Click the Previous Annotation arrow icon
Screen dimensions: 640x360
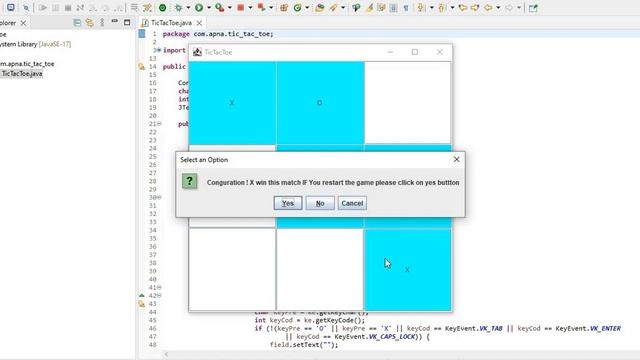pyautogui.click(x=441, y=8)
